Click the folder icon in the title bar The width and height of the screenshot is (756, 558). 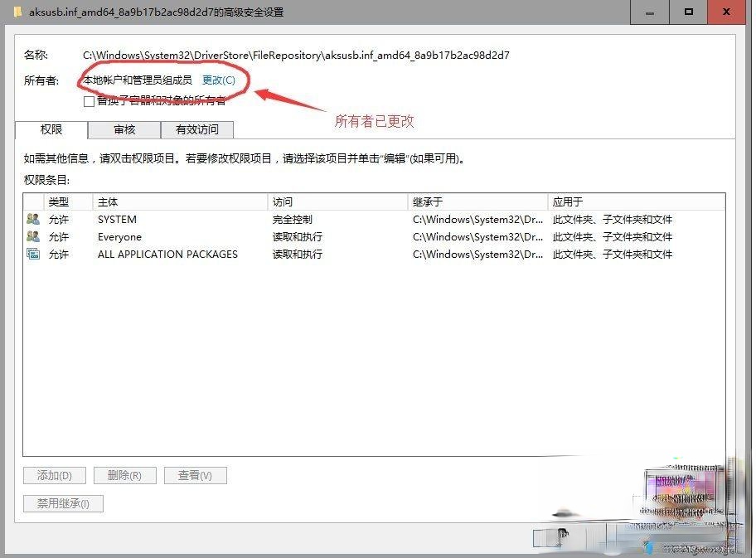[18, 12]
